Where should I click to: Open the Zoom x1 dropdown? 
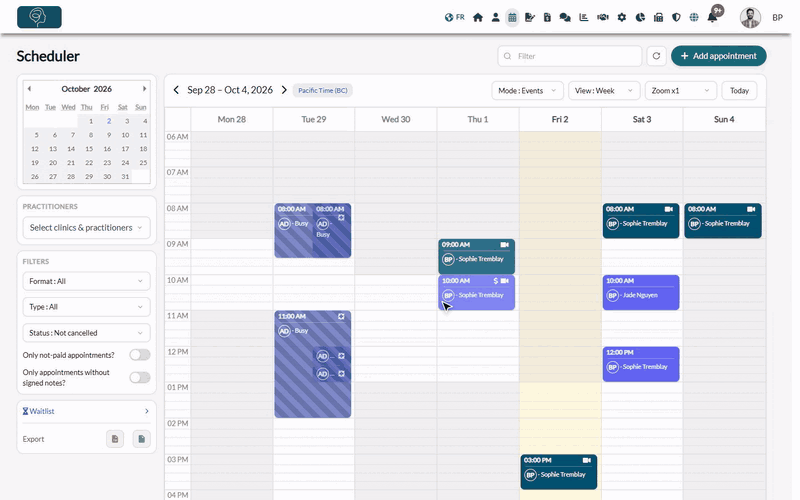point(680,91)
